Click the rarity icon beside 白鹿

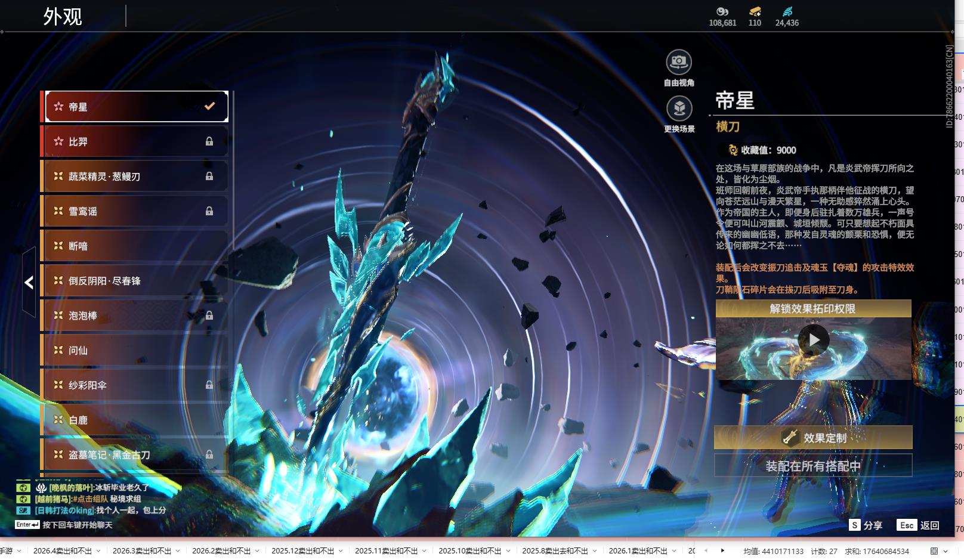58,419
